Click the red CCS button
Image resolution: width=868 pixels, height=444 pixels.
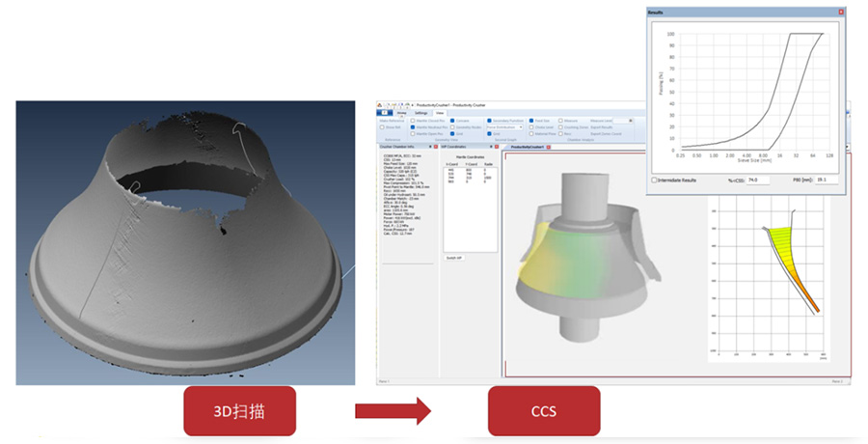[x=544, y=410]
